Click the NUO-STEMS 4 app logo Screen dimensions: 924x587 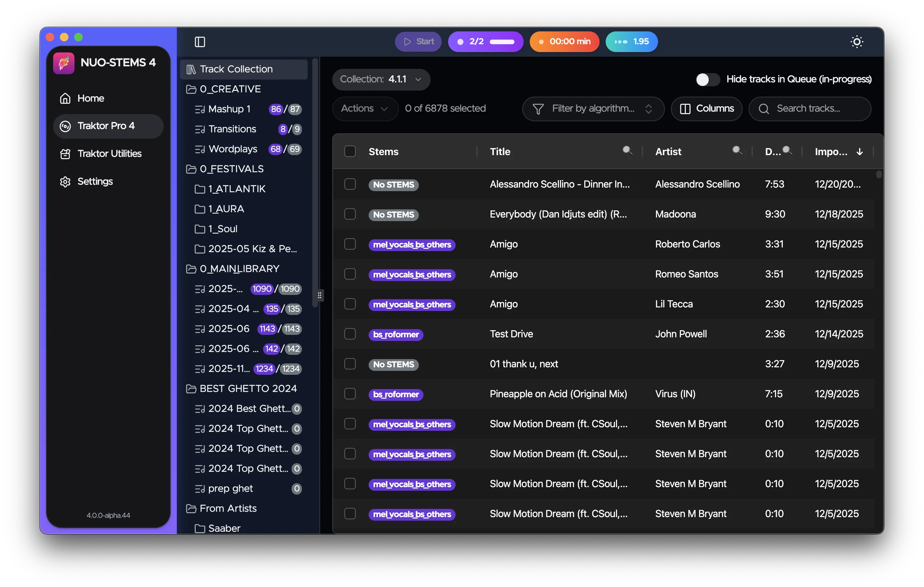[x=64, y=62]
